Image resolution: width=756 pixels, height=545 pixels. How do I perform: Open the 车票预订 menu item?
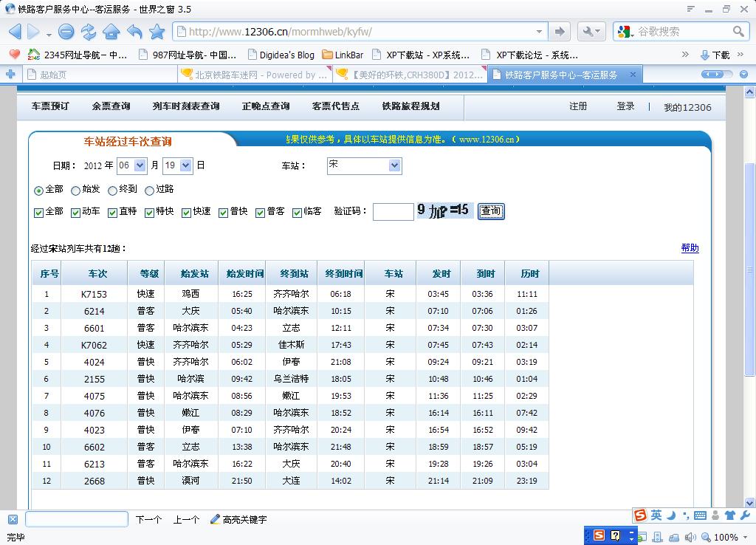pos(51,106)
